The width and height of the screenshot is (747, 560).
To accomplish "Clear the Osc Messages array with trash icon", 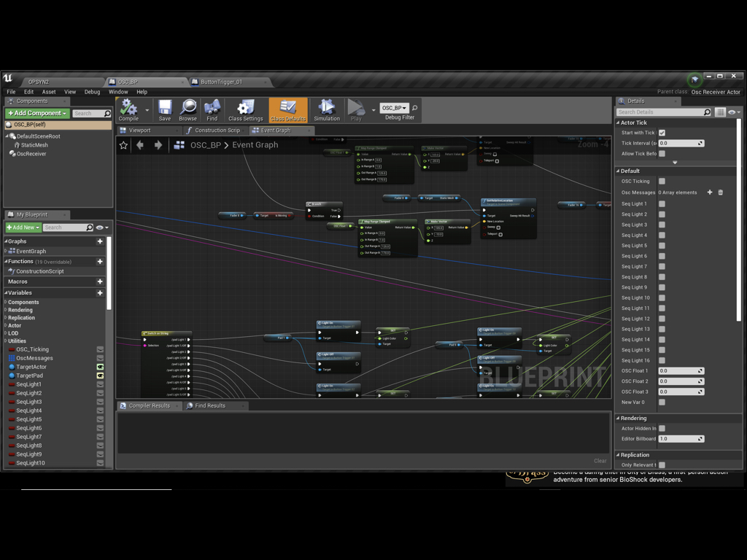I will [721, 192].
